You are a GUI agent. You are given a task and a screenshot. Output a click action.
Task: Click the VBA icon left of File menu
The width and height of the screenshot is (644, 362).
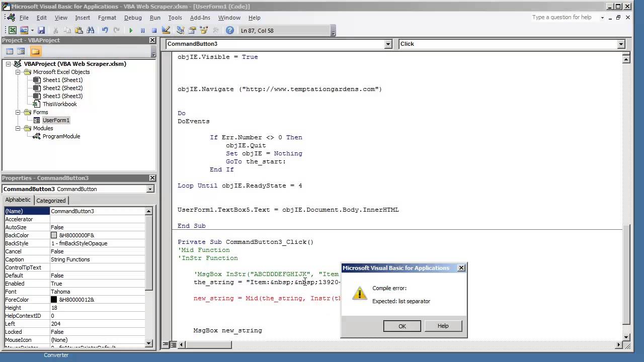point(11,18)
